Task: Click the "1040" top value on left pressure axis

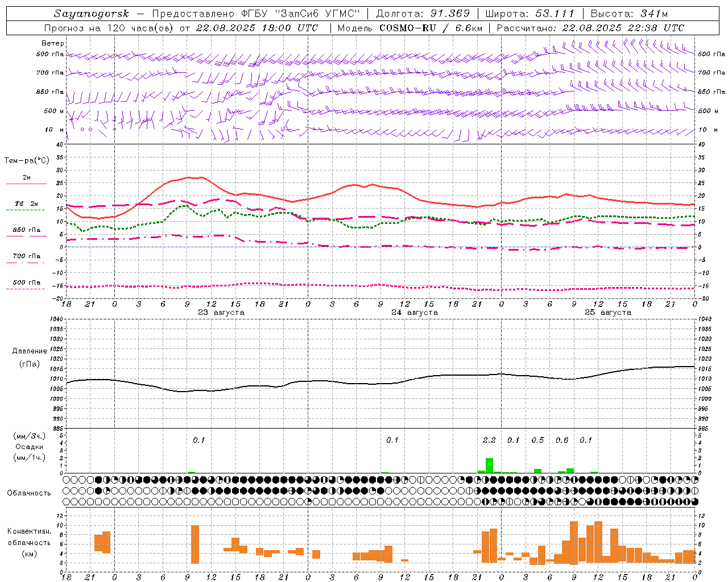Action: tap(55, 319)
